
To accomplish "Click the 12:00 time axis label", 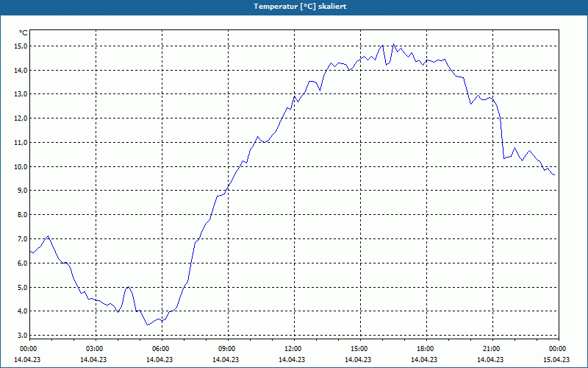I will [294, 349].
